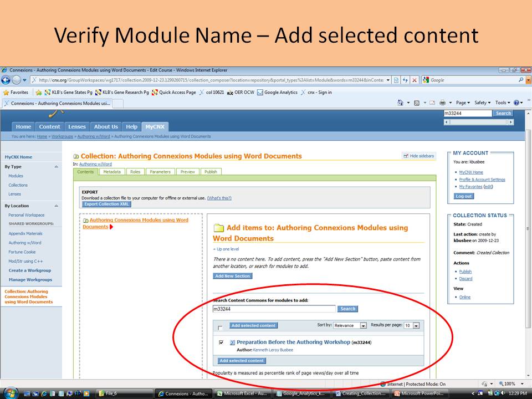
Task: Click the magnifier icon in the Google search box
Action: 521,80
